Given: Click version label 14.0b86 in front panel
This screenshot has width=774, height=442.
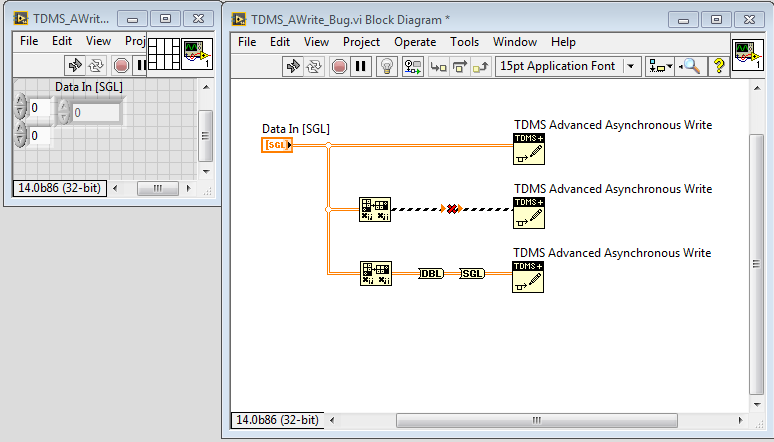Looking at the screenshot, I should tap(60, 188).
